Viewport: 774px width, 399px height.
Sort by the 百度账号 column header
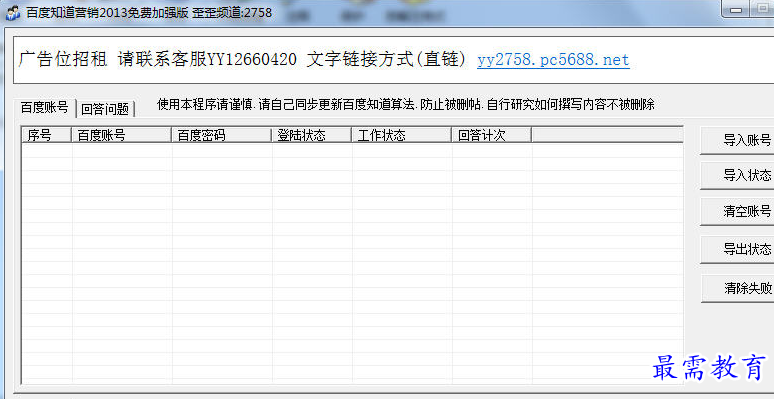121,135
